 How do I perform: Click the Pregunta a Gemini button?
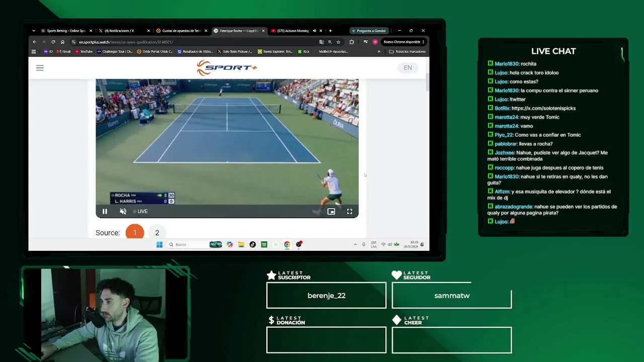click(368, 31)
